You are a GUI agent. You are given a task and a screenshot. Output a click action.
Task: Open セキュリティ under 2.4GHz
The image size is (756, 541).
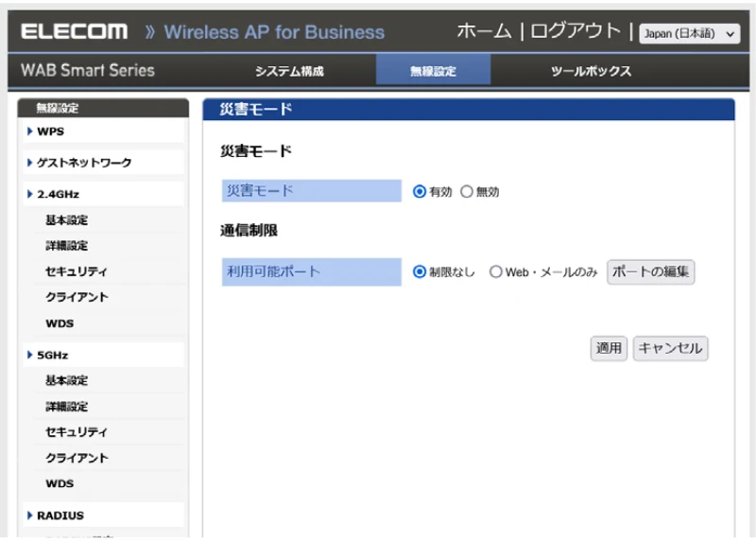(x=77, y=271)
